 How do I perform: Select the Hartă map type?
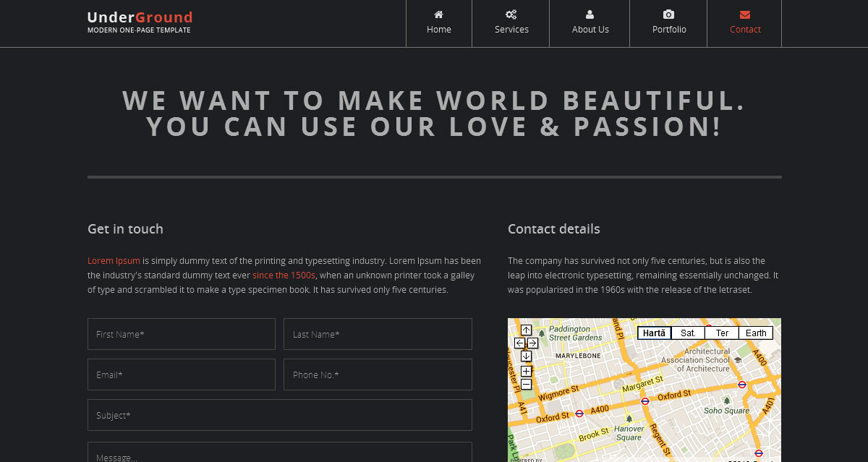pos(654,333)
